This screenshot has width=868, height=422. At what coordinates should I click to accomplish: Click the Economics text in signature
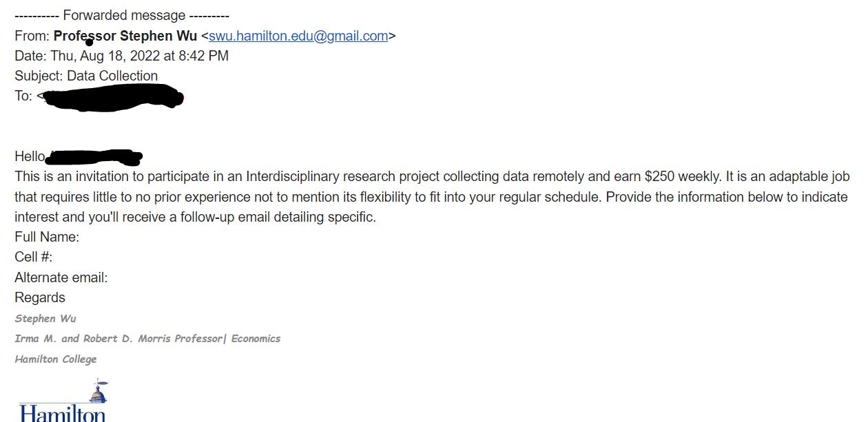256,338
